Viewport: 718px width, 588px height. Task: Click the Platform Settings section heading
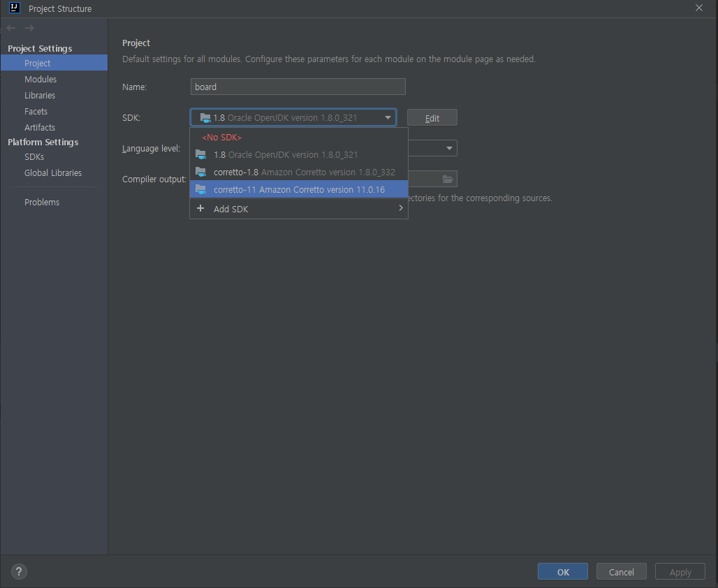[43, 142]
